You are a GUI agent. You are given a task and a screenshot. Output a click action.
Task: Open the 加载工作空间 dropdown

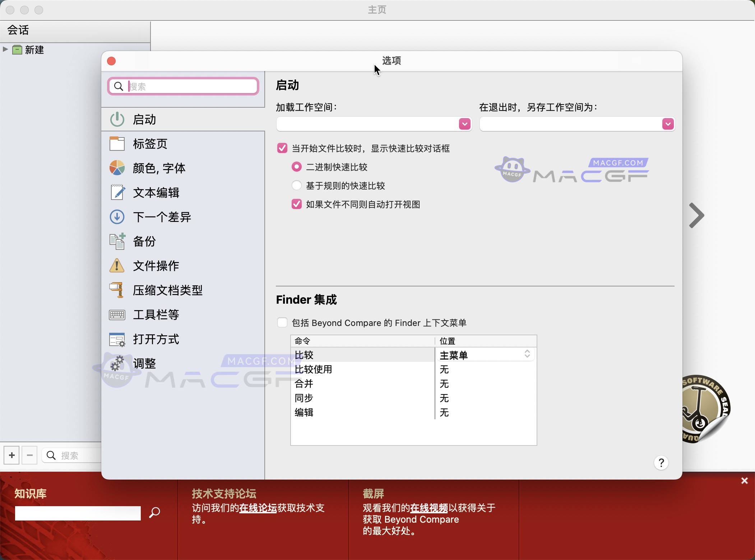464,124
